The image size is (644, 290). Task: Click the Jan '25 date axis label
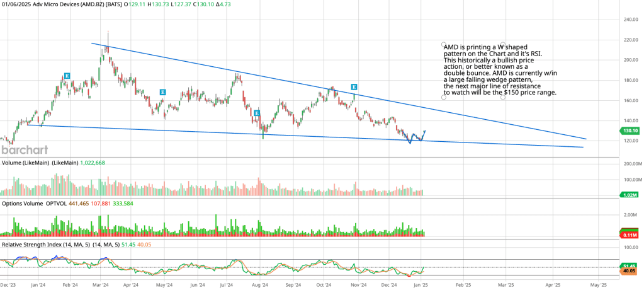coord(422,285)
